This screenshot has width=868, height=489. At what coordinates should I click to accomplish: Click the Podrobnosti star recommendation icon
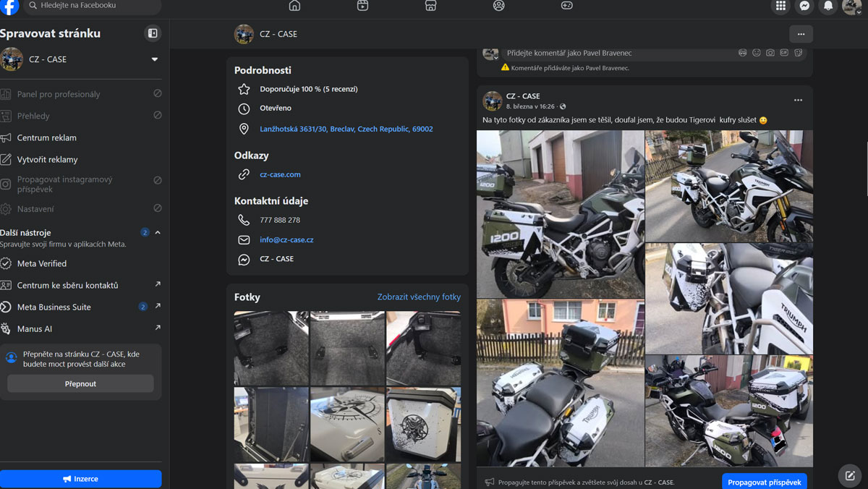coord(244,89)
